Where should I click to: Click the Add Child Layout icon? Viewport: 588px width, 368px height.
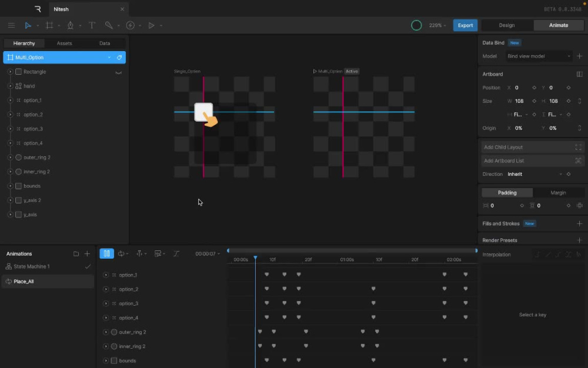tap(578, 148)
